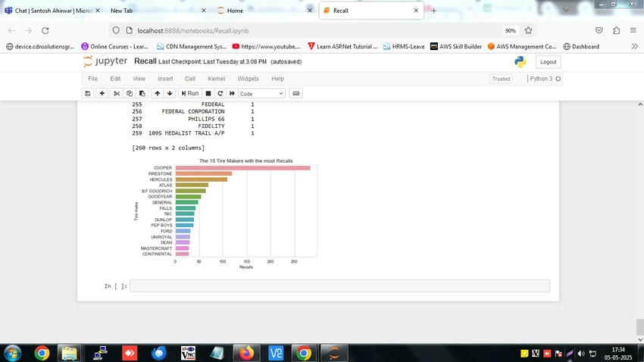Rename notebook via Recall title
The height and width of the screenshot is (362, 644).
pyautogui.click(x=145, y=61)
